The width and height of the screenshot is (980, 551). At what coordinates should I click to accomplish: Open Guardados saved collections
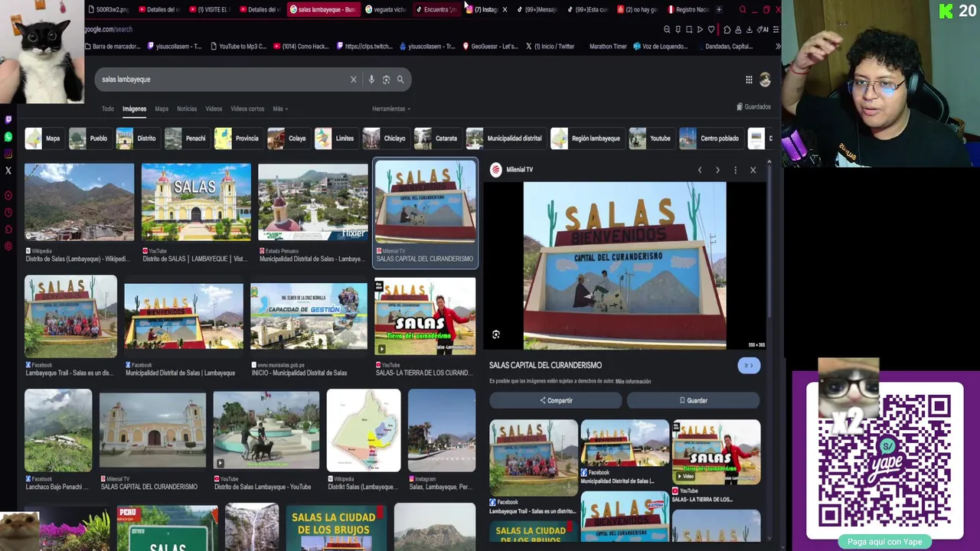coord(753,107)
